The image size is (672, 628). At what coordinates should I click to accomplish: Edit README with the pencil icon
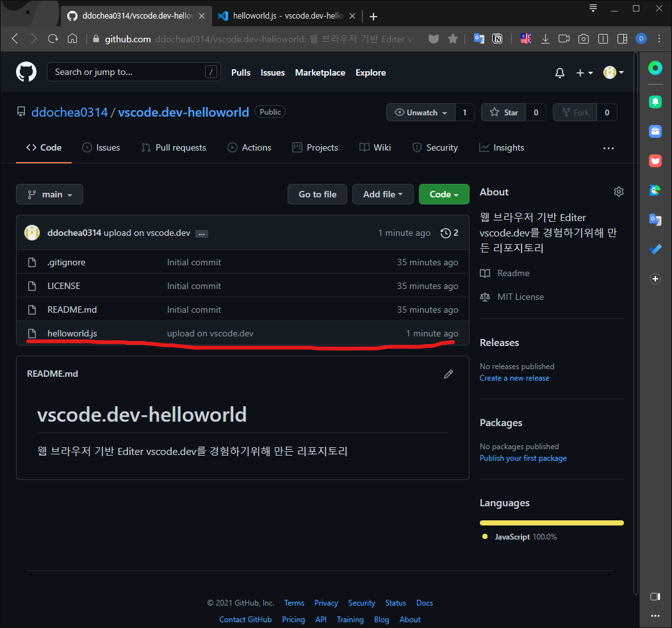pos(448,374)
